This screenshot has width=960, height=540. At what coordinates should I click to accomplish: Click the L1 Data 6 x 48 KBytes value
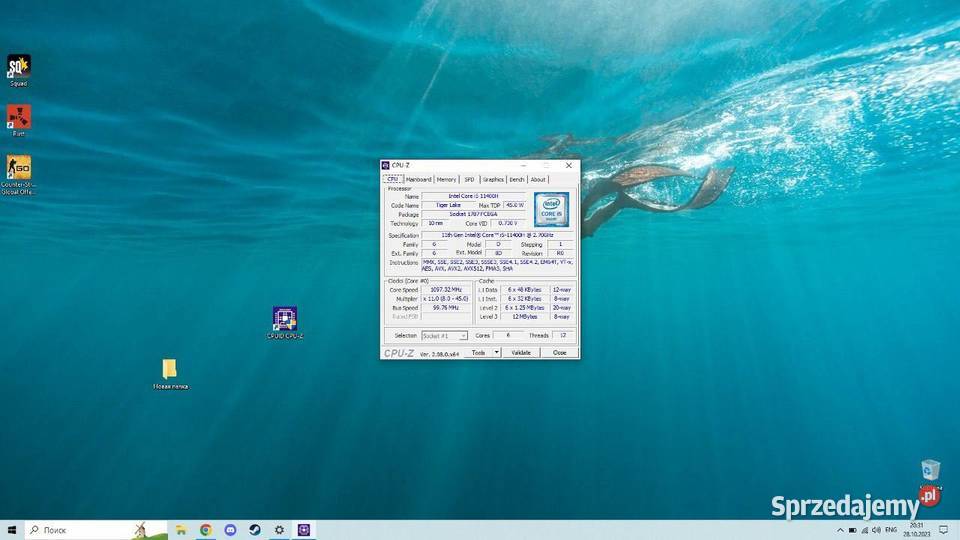point(525,290)
